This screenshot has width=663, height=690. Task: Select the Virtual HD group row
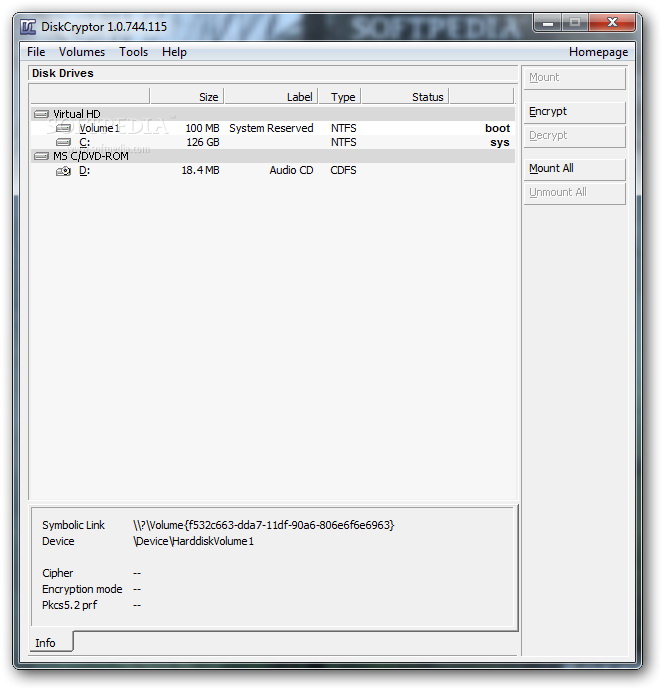click(273, 114)
